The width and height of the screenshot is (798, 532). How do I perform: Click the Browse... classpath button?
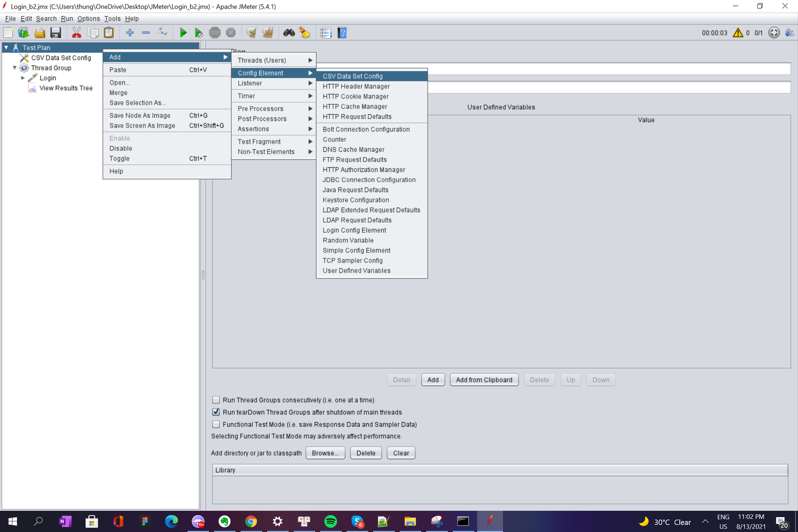pos(325,453)
